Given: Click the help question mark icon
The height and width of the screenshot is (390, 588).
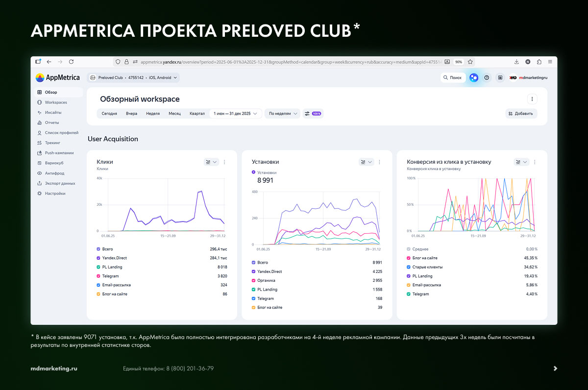Looking at the screenshot, I should (487, 77).
